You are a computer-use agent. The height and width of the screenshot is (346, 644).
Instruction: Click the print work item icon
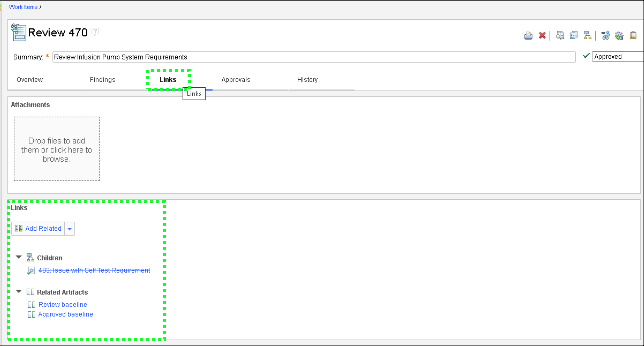coord(528,35)
